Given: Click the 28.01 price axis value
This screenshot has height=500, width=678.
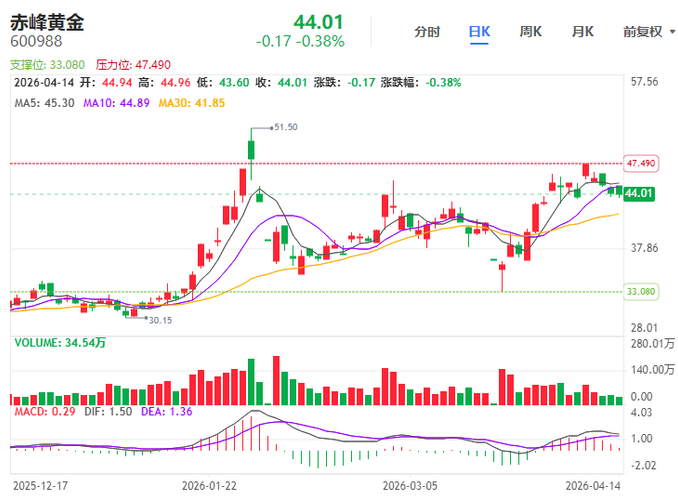Looking at the screenshot, I should 644,328.
